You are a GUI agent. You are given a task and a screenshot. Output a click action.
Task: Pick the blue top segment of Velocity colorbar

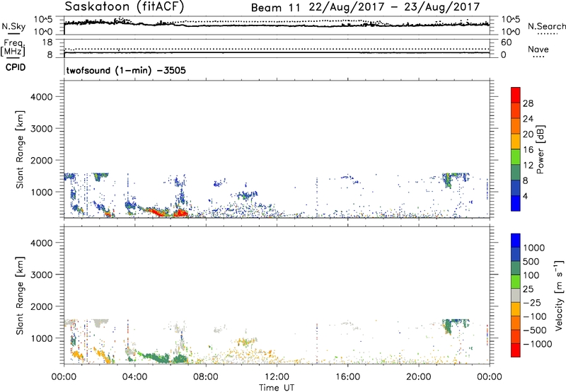pyautogui.click(x=516, y=241)
